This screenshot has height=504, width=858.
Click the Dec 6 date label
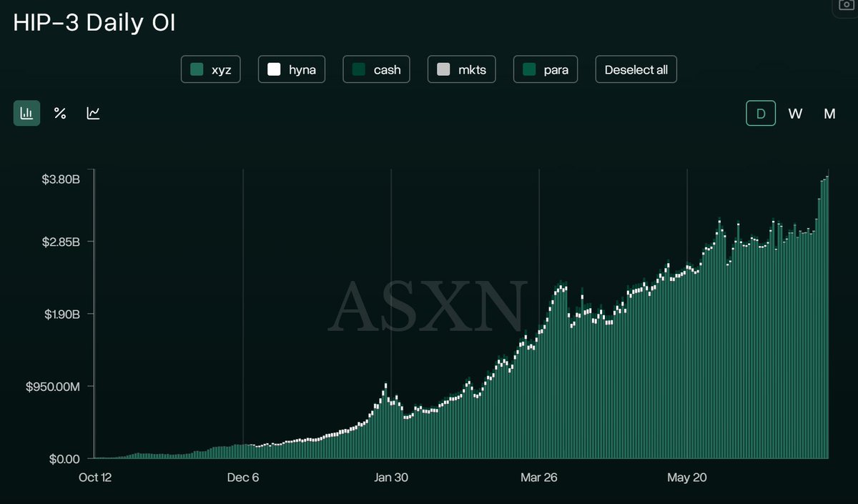[x=243, y=478]
